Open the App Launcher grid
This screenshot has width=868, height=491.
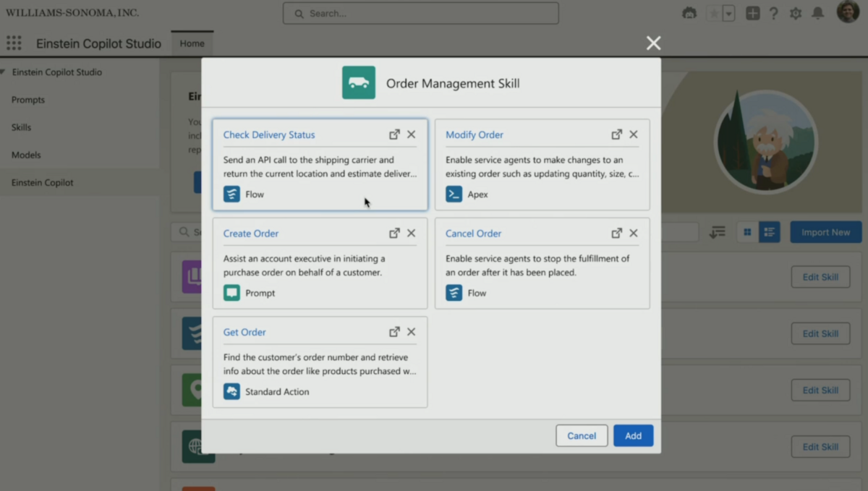[x=14, y=43]
